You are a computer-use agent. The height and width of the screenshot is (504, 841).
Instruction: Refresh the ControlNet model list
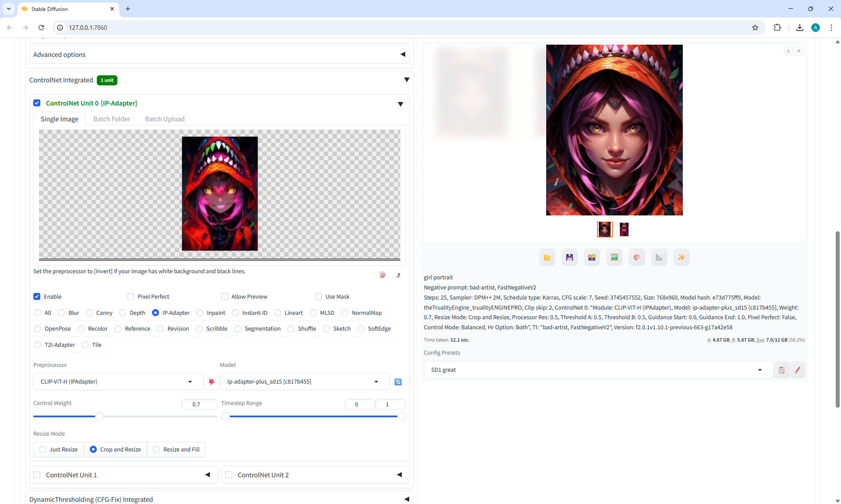398,382
